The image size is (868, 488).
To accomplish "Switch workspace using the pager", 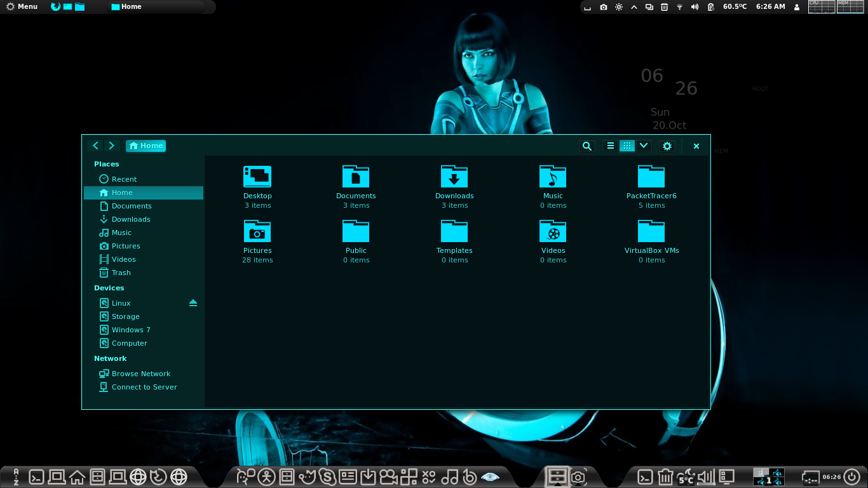I will point(769,477).
